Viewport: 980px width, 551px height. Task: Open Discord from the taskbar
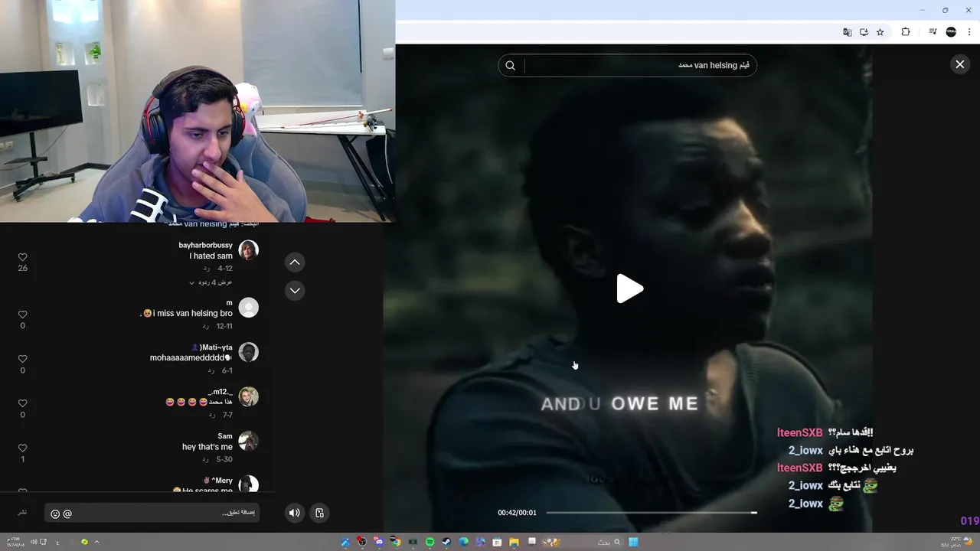tap(378, 542)
